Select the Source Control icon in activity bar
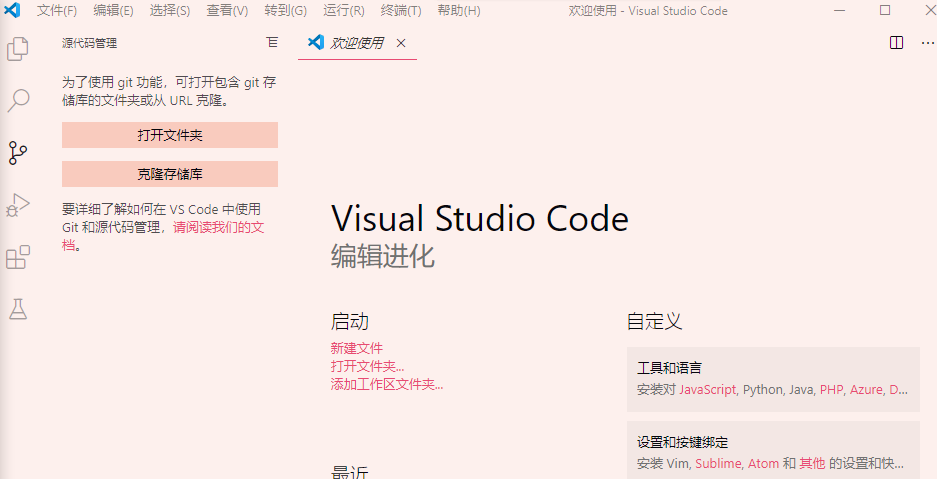The image size is (937, 479). [18, 153]
